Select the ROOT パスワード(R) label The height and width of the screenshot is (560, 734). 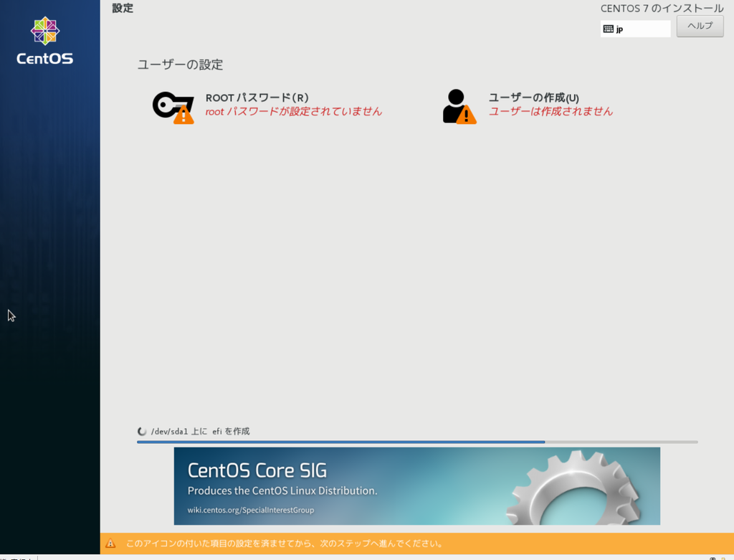pos(257,98)
